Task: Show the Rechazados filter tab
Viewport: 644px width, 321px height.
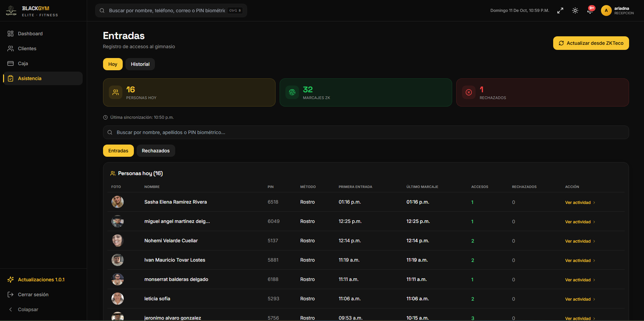Action: (x=156, y=151)
